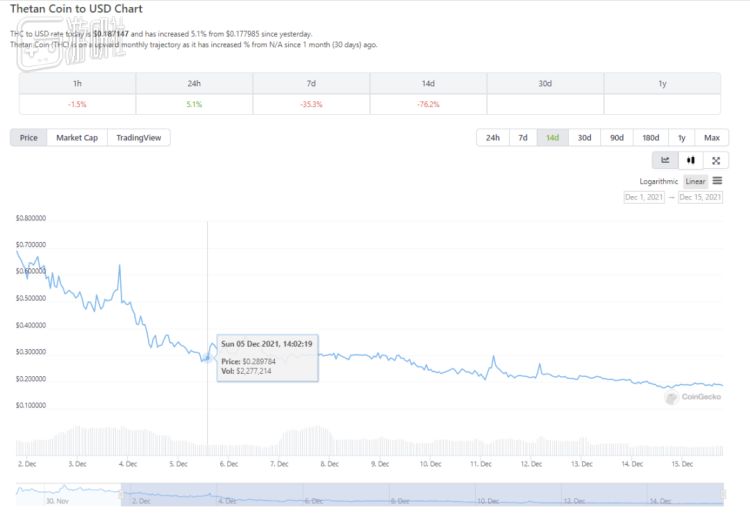Click the price spike near 4. Dec
Viewport: 750px width, 513px height.
120,266
